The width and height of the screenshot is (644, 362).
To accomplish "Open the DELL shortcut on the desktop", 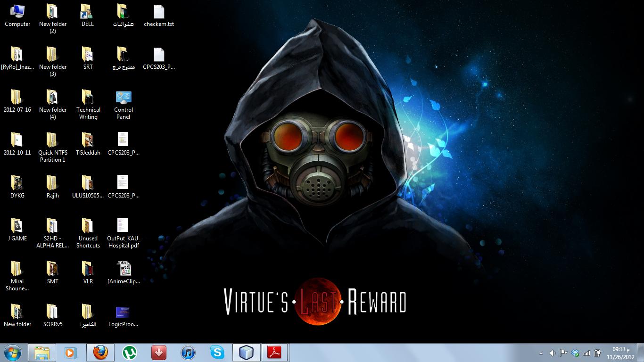I will point(88,16).
